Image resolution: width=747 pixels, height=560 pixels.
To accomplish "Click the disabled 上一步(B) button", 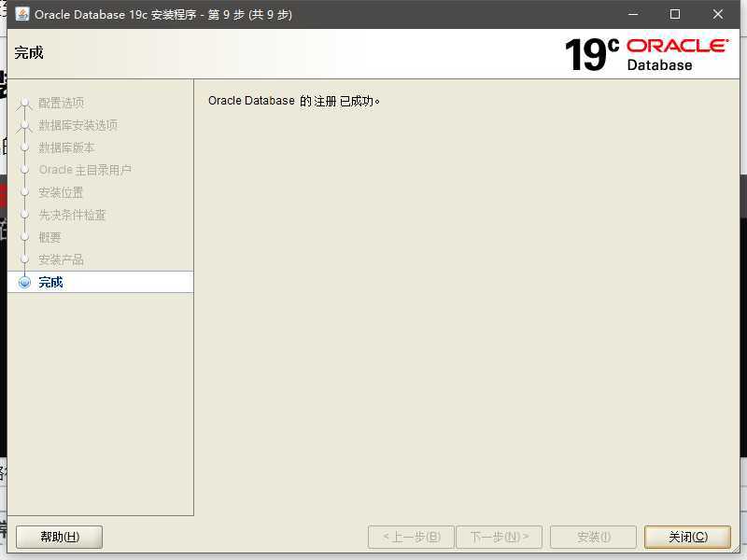I will tap(411, 538).
